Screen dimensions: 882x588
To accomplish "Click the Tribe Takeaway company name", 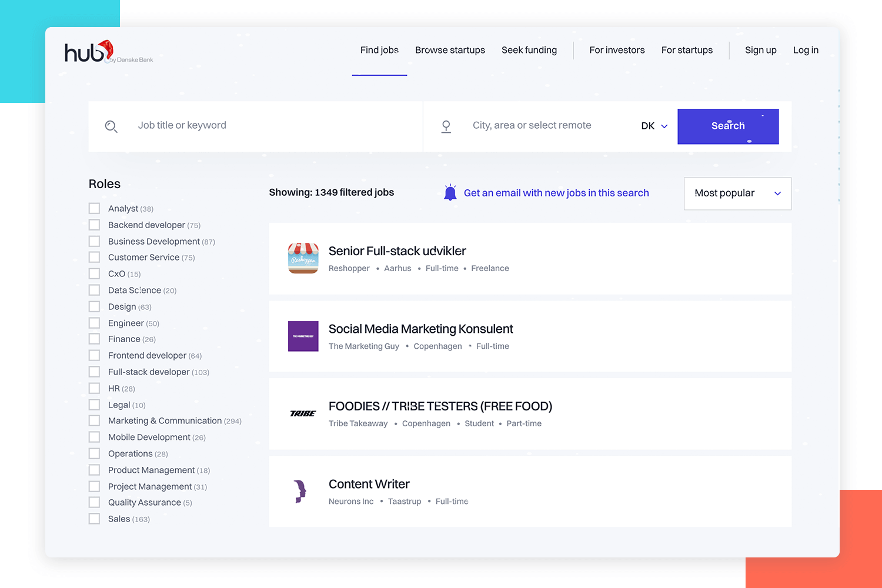I will [358, 423].
